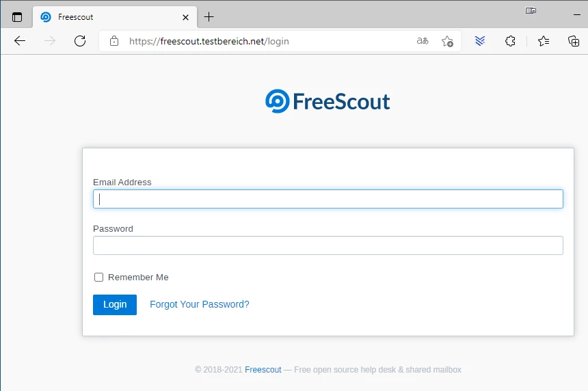Screen dimensions: 588x391
Task: Open the translate page icon in the address bar
Action: click(423, 41)
